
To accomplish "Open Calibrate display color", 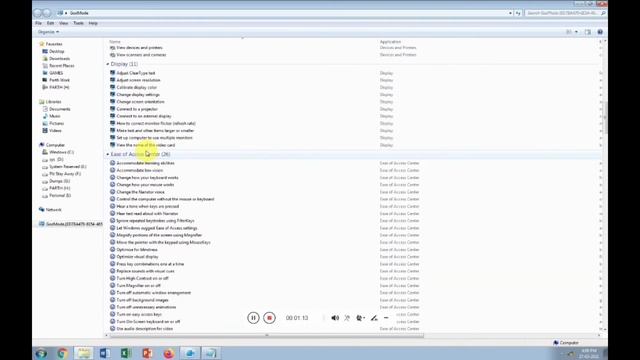I will point(136,87).
